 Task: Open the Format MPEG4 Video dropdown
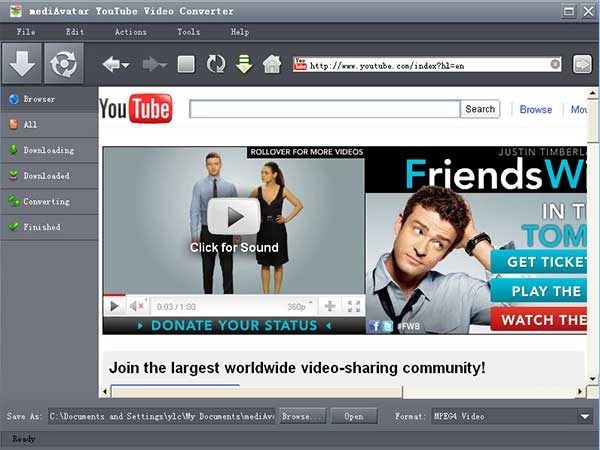(x=585, y=416)
